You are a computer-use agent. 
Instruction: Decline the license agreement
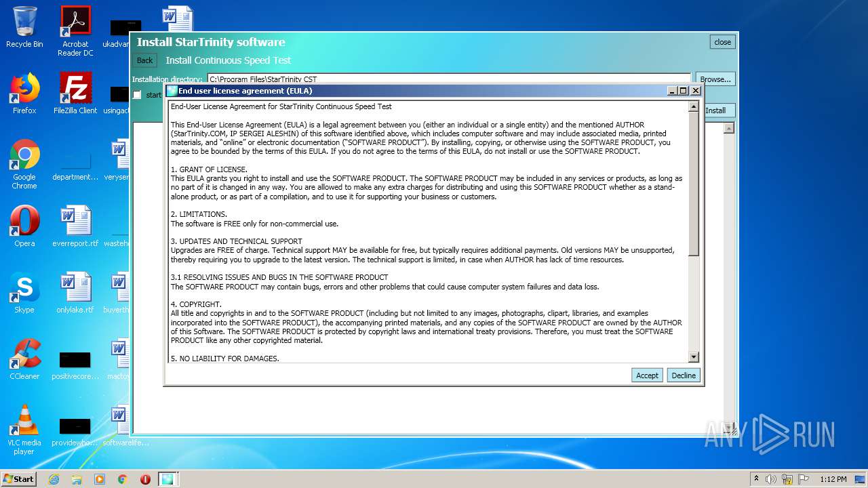point(684,375)
